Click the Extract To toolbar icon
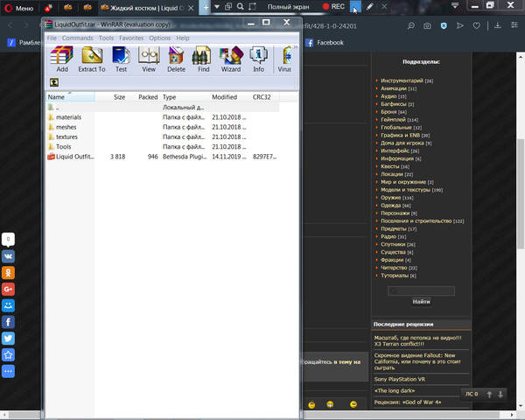The width and height of the screenshot is (525, 420). pos(91,59)
